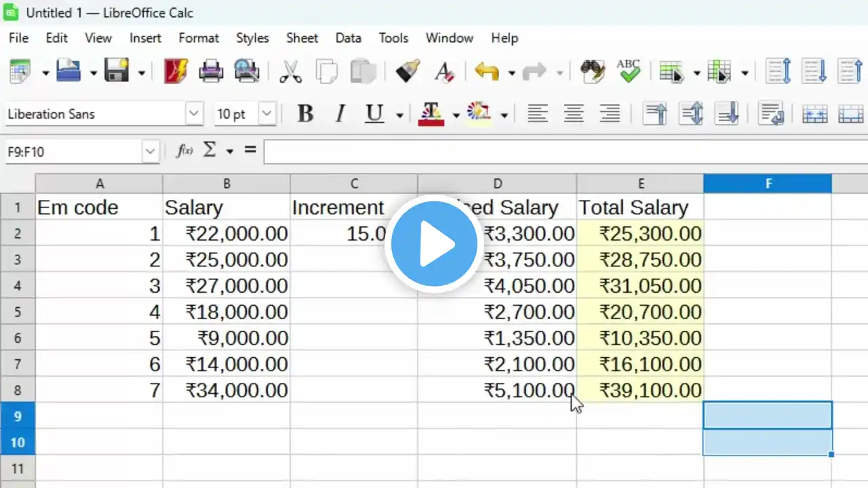Click the Align Bottom icon

coord(728,114)
